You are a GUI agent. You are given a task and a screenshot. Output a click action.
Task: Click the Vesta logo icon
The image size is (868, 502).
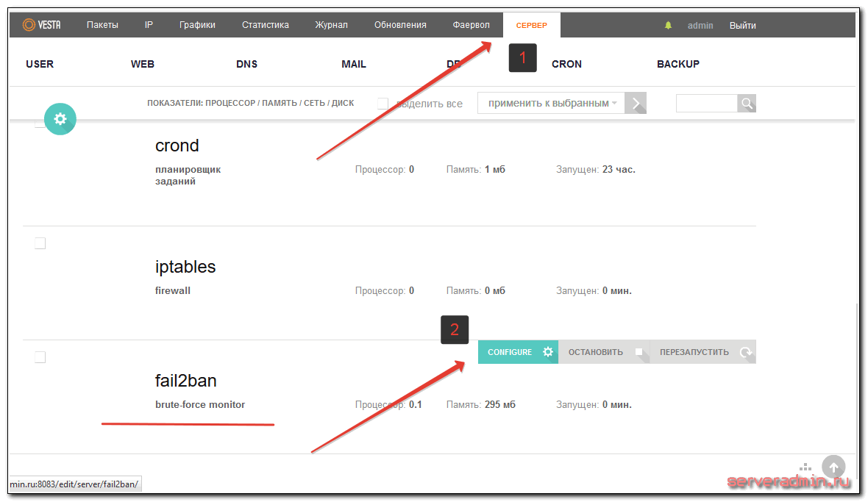29,25
